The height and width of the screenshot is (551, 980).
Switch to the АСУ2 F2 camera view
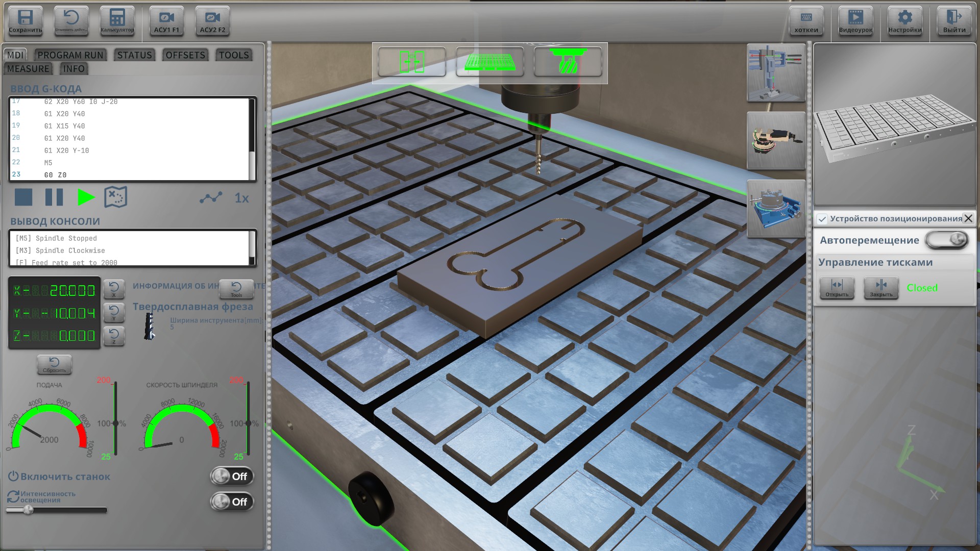212,21
